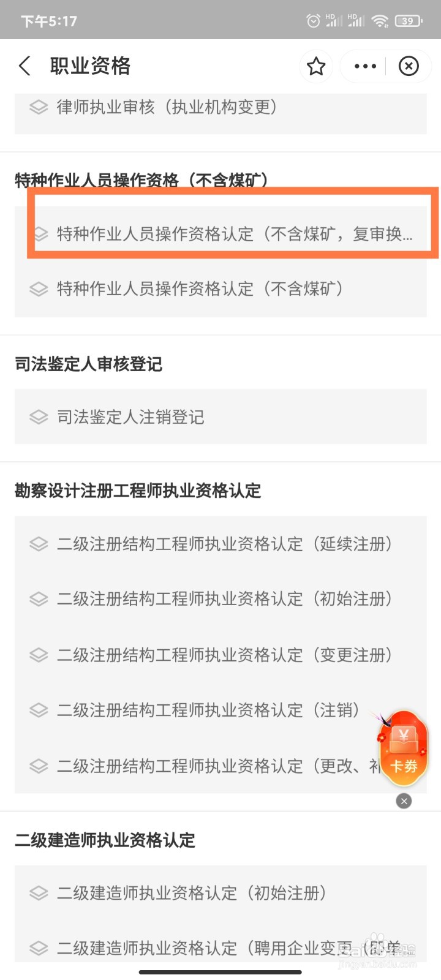
Task: Open 二级注册结构工程师 初始注册 item
Action: (221, 599)
